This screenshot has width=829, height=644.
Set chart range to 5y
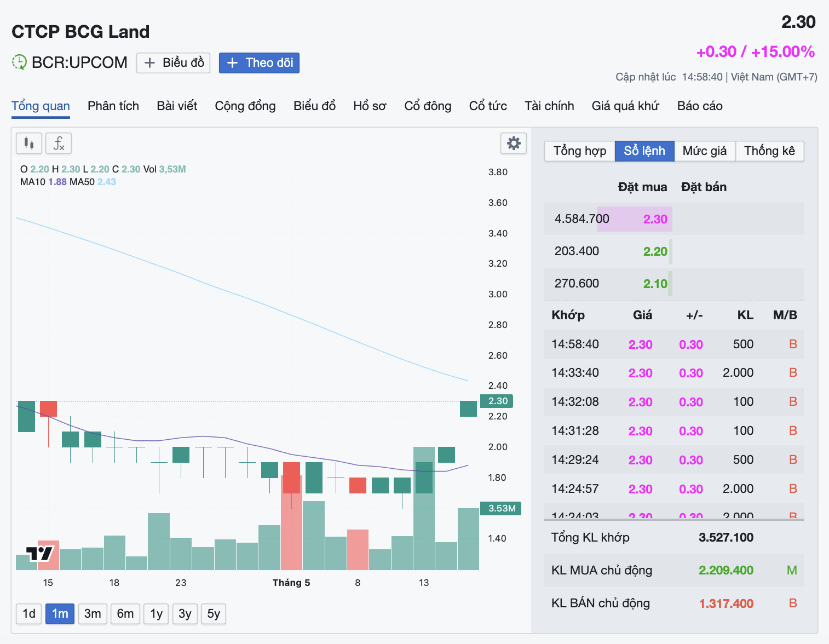(x=214, y=614)
